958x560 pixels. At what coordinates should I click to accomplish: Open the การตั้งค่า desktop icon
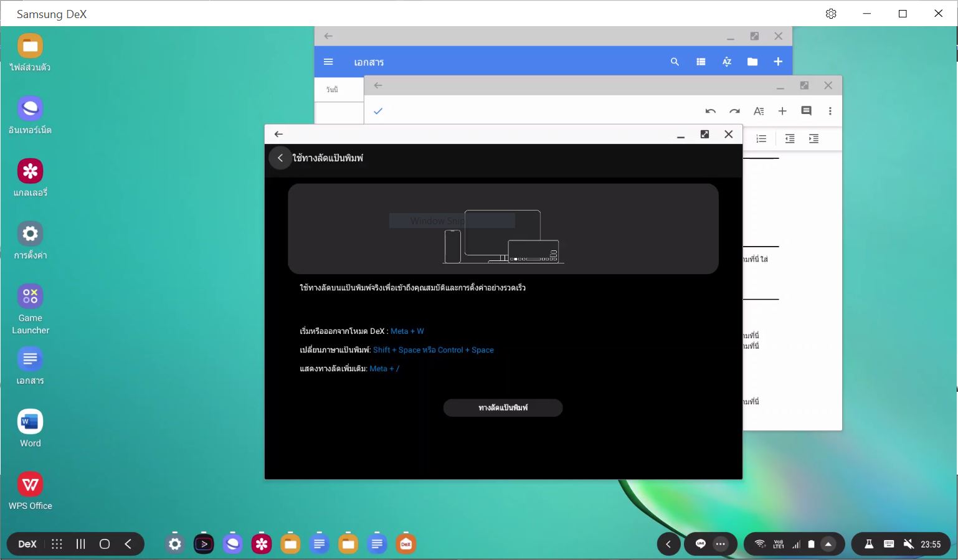(30, 240)
